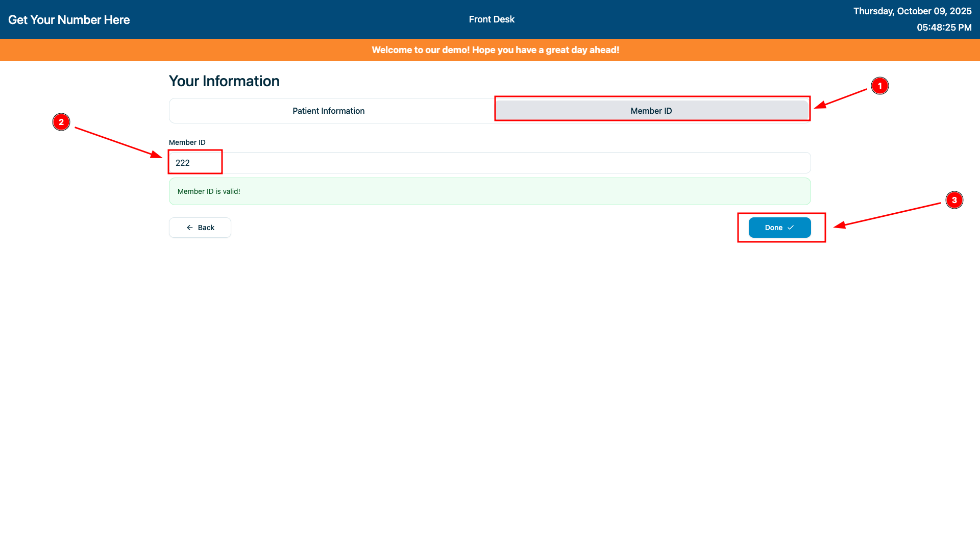Click red annotation circle number 1
980x551 pixels.
click(879, 86)
